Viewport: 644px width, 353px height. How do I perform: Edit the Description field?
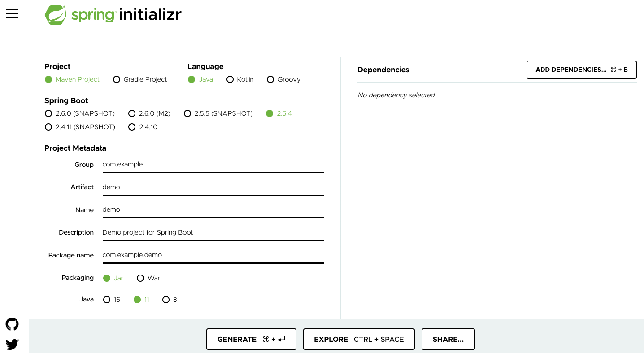pos(213,232)
